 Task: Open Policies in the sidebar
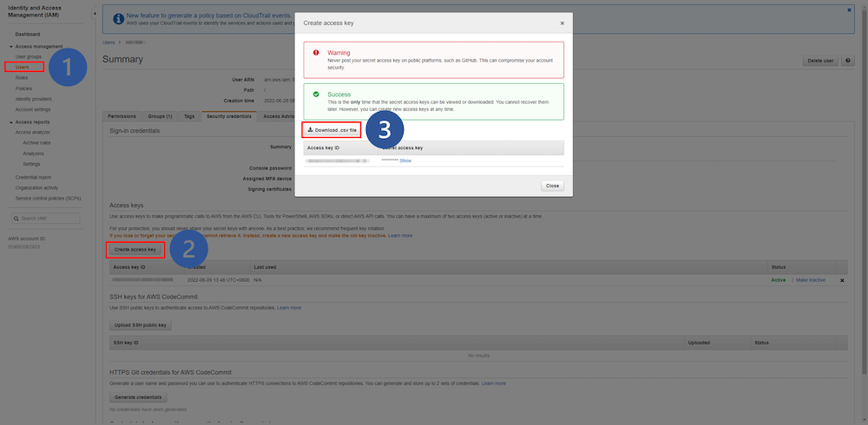23,88
